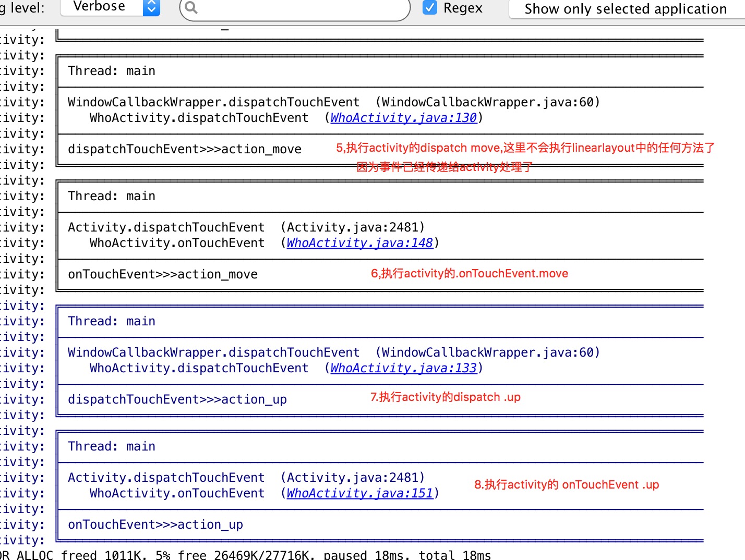The width and height of the screenshot is (745, 560).
Task: Follow the WhoActivity.java:133 link
Action: 403,368
